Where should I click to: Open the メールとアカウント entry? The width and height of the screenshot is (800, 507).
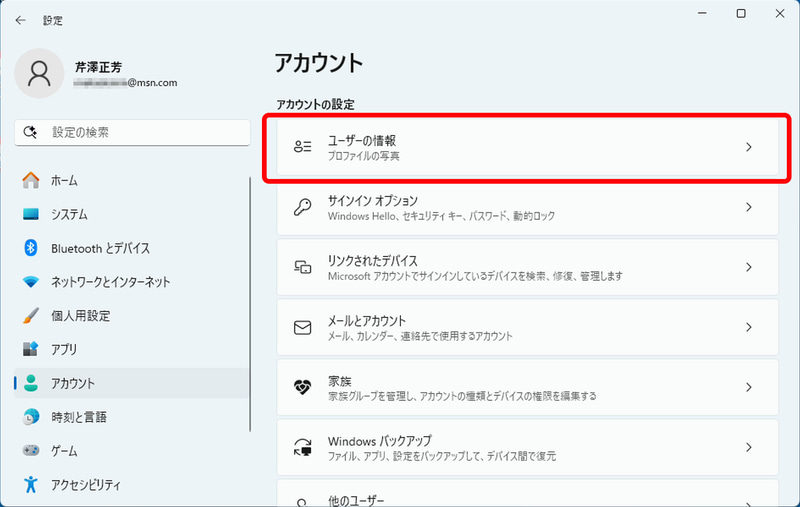click(528, 327)
